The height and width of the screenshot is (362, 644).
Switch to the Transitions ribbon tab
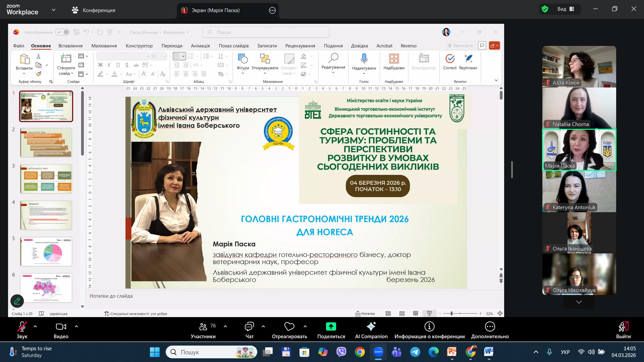(x=172, y=46)
